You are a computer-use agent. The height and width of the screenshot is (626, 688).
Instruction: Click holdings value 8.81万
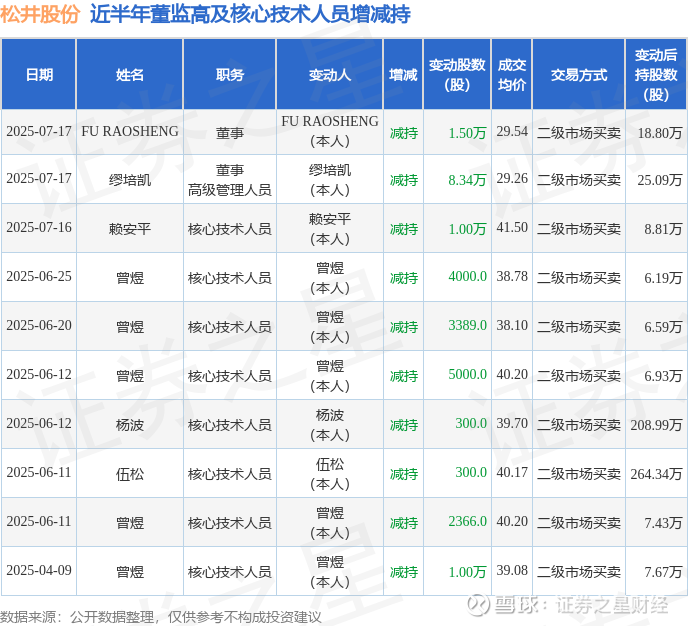[x=663, y=229]
